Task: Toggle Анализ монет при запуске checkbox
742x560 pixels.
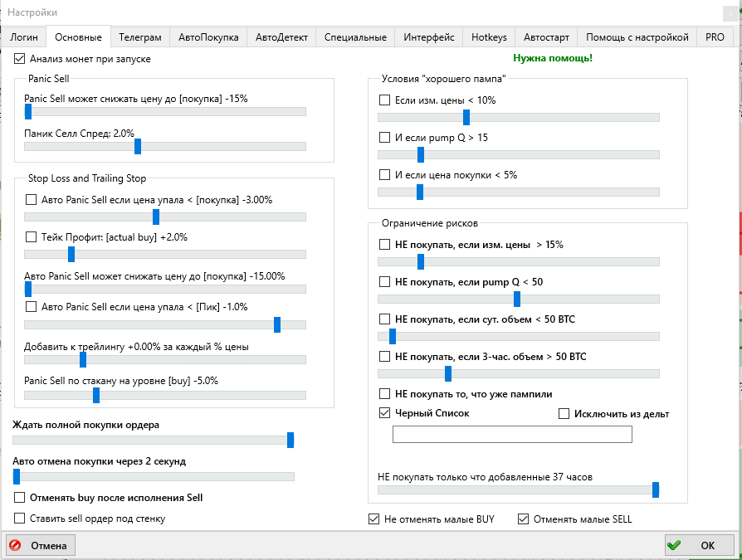Action: [x=20, y=60]
